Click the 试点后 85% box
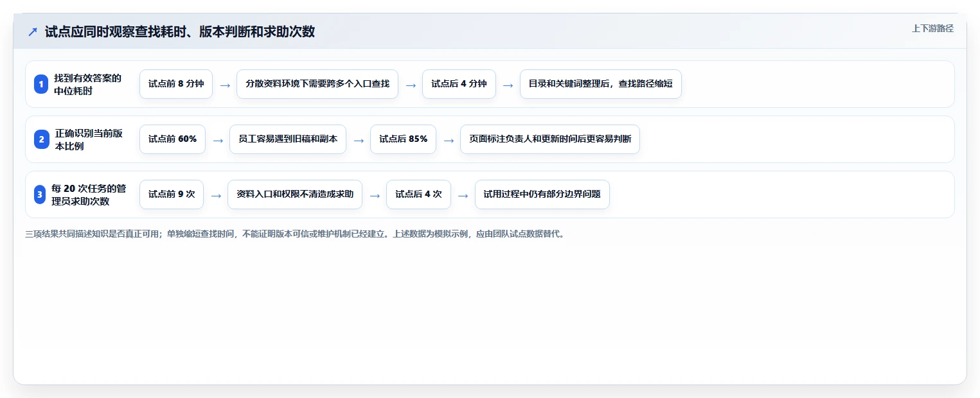Viewport: 980px width, 398px height. pos(403,139)
